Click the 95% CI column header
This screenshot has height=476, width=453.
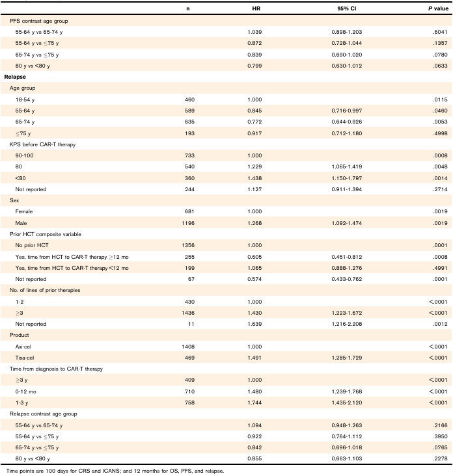(x=347, y=8)
